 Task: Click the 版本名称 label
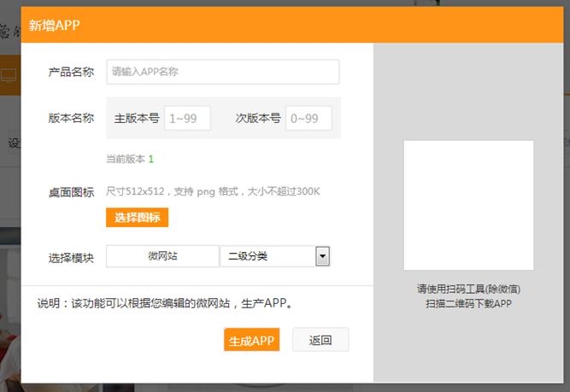[71, 119]
